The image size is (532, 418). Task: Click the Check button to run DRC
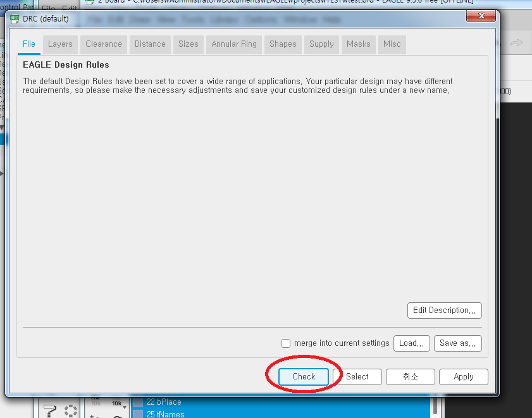(304, 377)
